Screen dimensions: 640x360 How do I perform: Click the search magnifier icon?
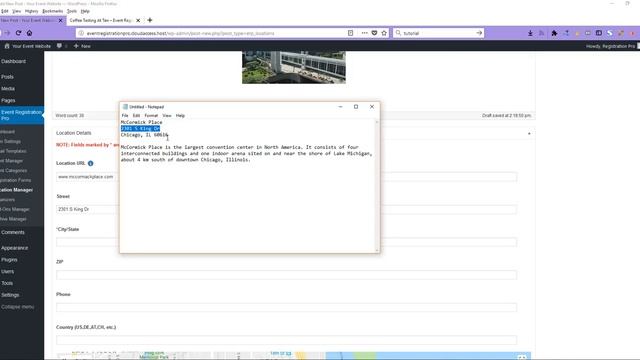(x=398, y=33)
